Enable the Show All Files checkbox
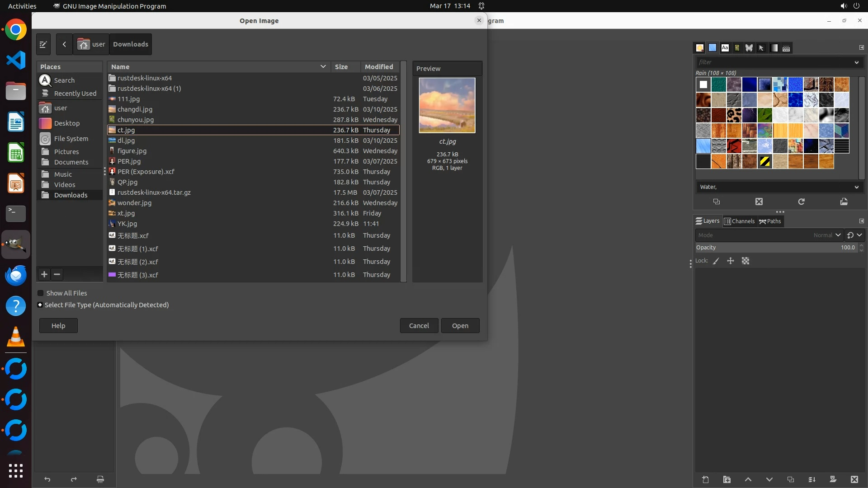The width and height of the screenshot is (868, 488). [41, 293]
